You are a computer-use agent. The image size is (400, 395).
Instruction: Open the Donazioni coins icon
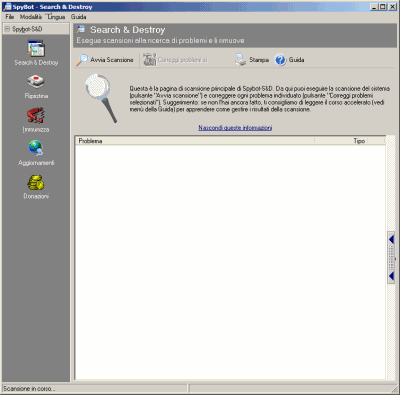point(36,187)
